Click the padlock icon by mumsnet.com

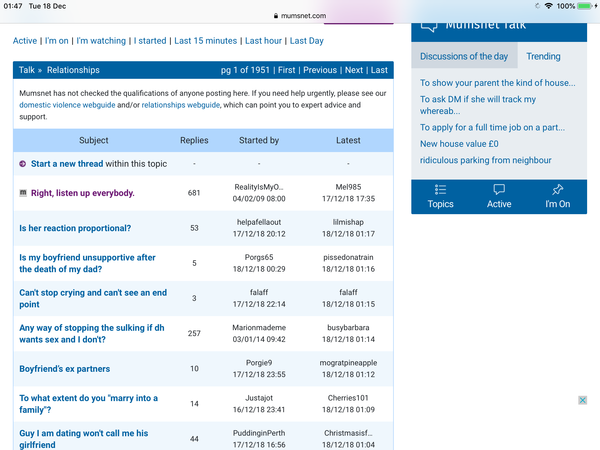coord(276,16)
